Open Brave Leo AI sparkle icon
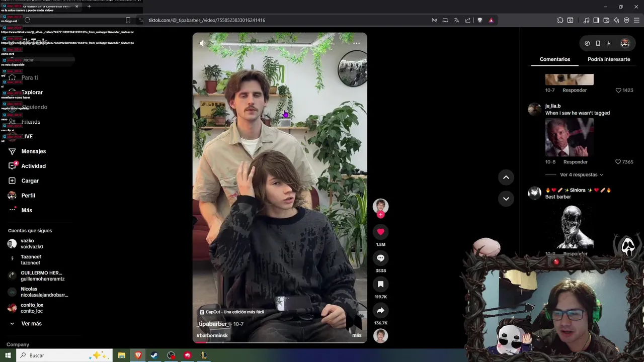Viewport: 644px width, 362px height. coord(616,20)
